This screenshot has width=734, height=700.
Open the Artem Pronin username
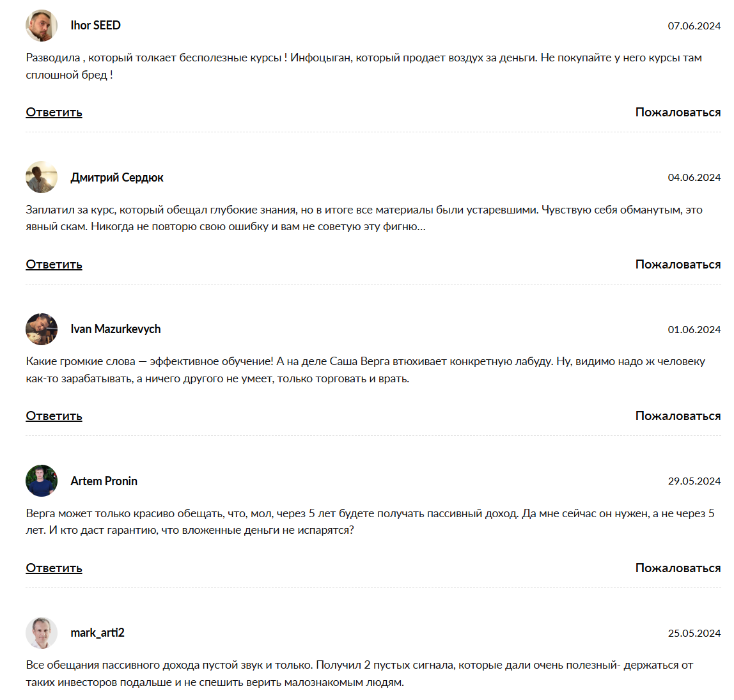pyautogui.click(x=104, y=481)
